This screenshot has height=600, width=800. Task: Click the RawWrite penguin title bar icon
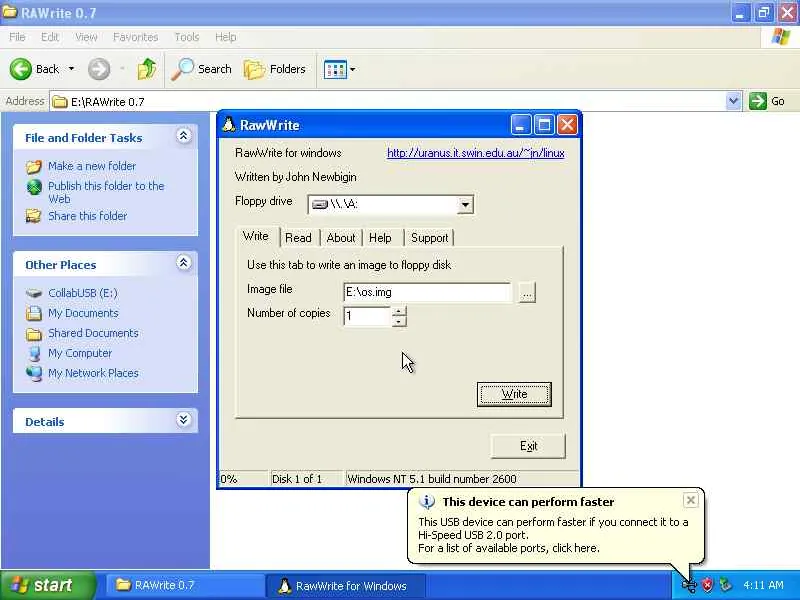[x=229, y=125]
